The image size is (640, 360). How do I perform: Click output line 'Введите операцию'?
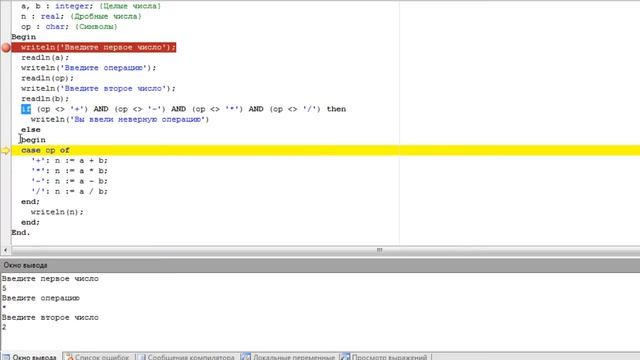(x=41, y=298)
